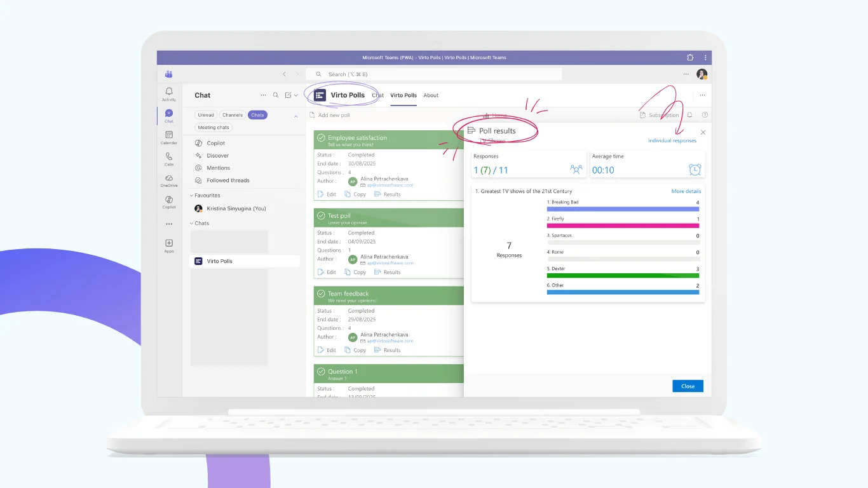The height and width of the screenshot is (488, 868).
Task: Click the Breaking Bad result bar
Action: [x=623, y=209]
